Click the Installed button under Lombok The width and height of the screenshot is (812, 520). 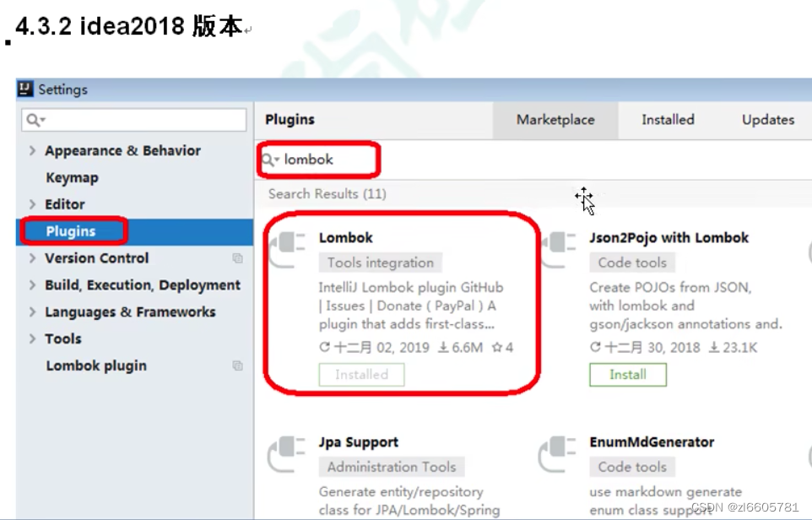coord(361,375)
